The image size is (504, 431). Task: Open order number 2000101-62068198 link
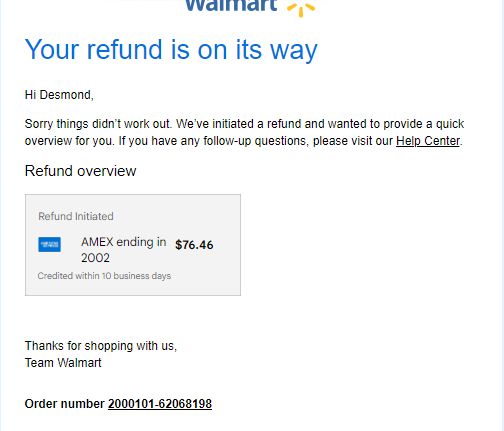(x=160, y=404)
